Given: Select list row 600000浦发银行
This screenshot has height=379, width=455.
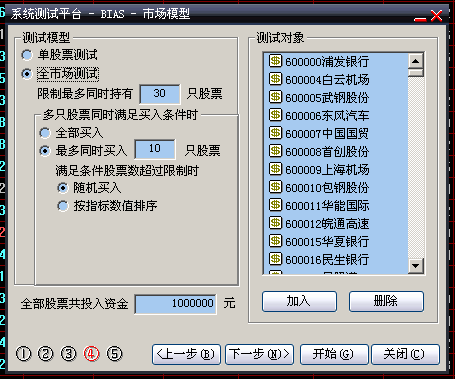Looking at the screenshot, I should [x=336, y=61].
